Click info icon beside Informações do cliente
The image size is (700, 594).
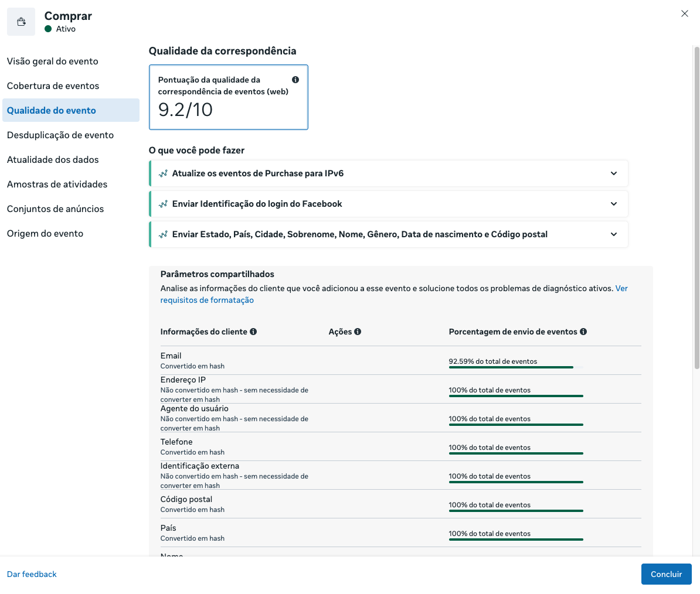coord(253,332)
